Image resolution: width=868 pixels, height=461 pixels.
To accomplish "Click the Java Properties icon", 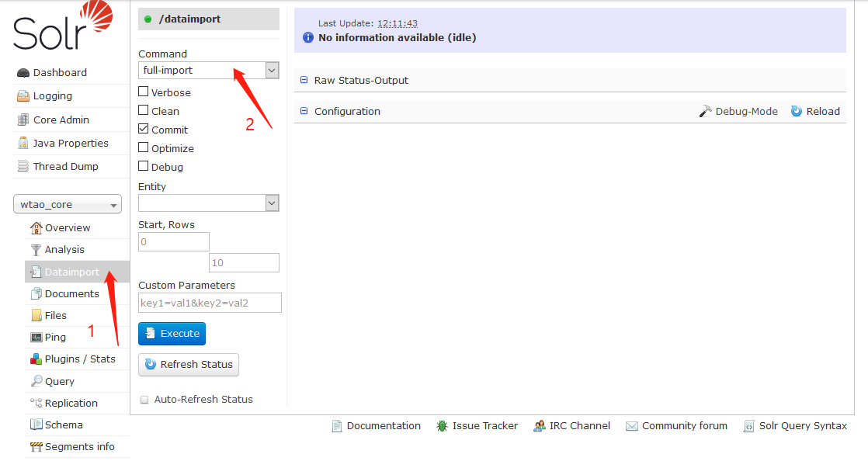I will (23, 143).
